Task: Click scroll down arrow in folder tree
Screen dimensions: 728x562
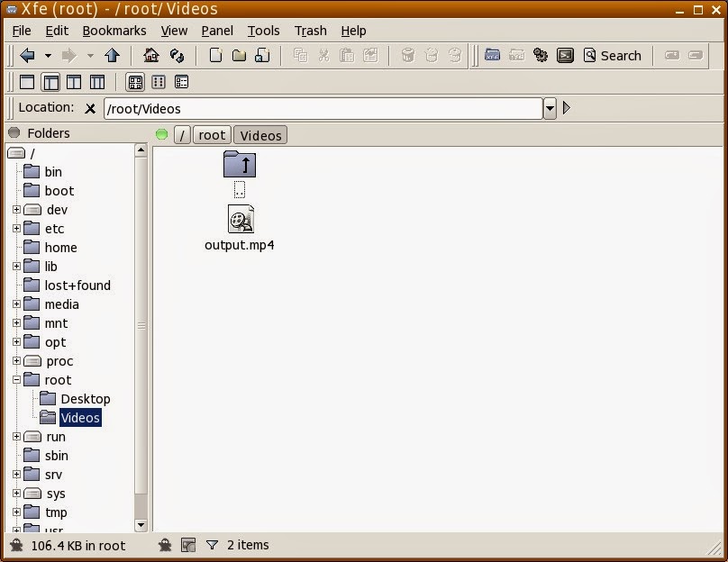Action: (x=141, y=525)
